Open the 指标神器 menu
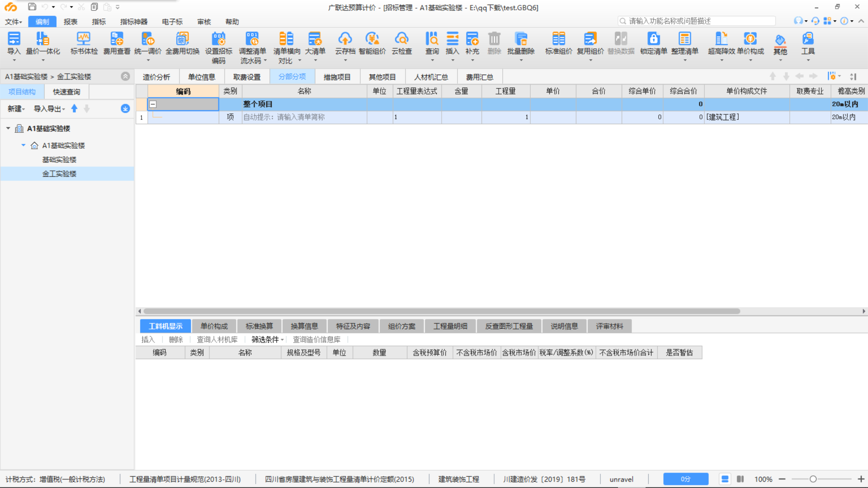Viewport: 868px width, 488px height. tap(133, 22)
